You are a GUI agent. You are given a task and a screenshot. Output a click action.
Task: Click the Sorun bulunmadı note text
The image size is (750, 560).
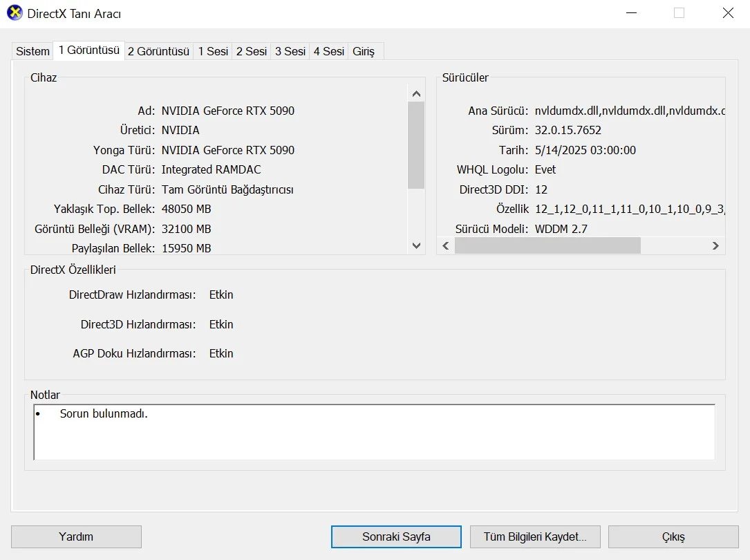click(x=103, y=413)
